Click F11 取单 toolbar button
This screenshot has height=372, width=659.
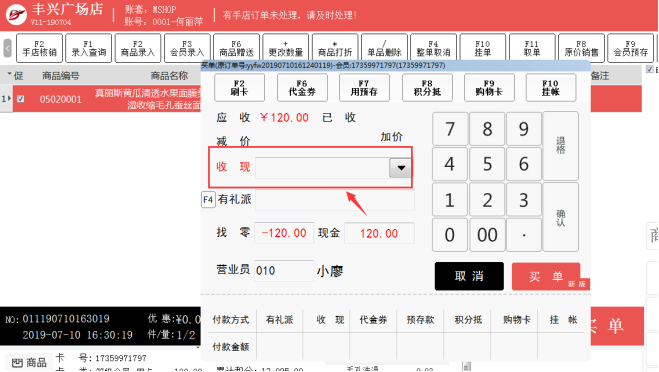532,48
